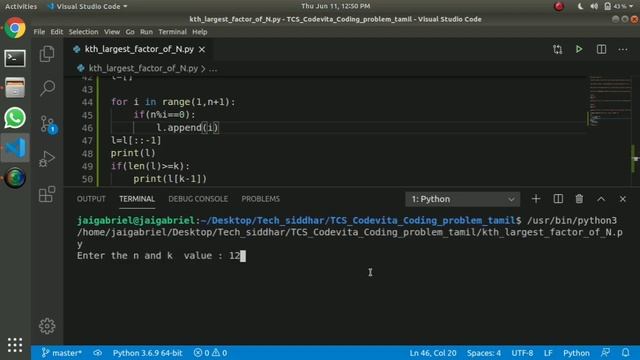The height and width of the screenshot is (360, 640).
Task: Open the notifications bell in the status bar
Action: point(626,353)
